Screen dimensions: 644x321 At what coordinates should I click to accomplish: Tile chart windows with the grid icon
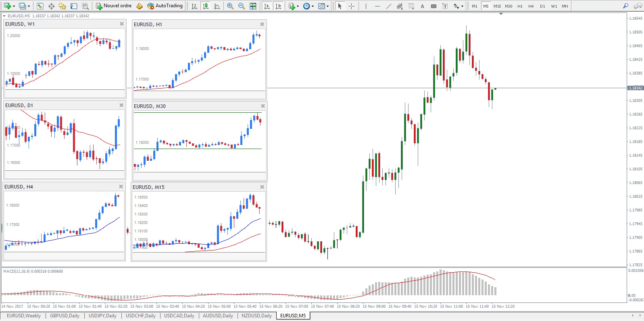253,6
